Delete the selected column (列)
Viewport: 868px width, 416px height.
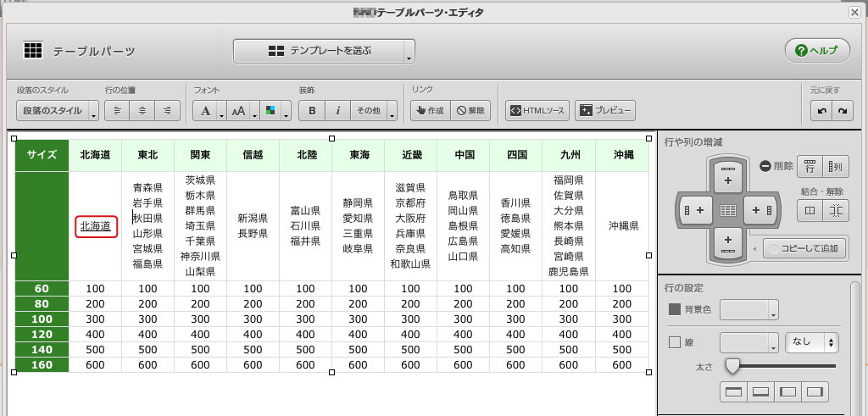coord(836,166)
